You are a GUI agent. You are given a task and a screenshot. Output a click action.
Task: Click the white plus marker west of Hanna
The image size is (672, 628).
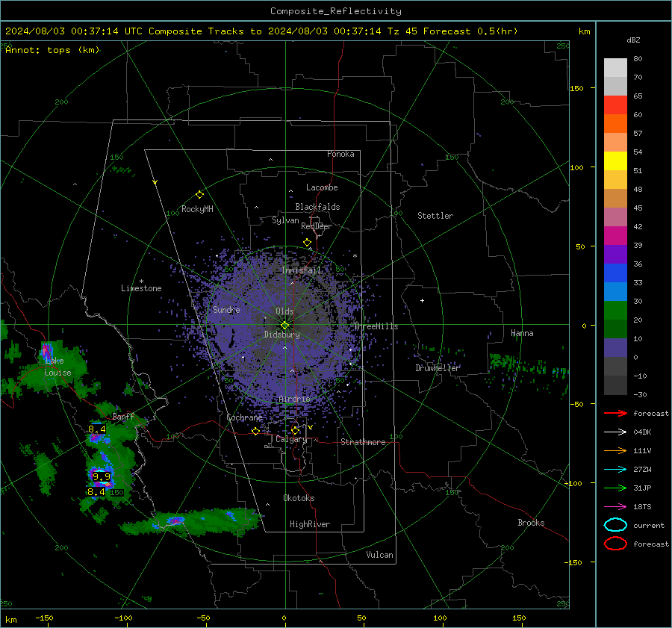pos(422,300)
